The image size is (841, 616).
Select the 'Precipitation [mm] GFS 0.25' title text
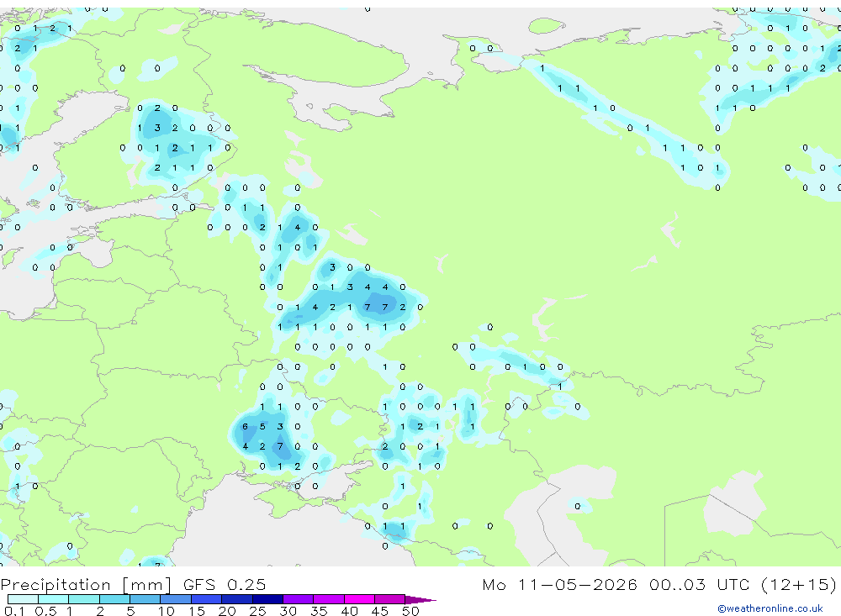coord(133,584)
